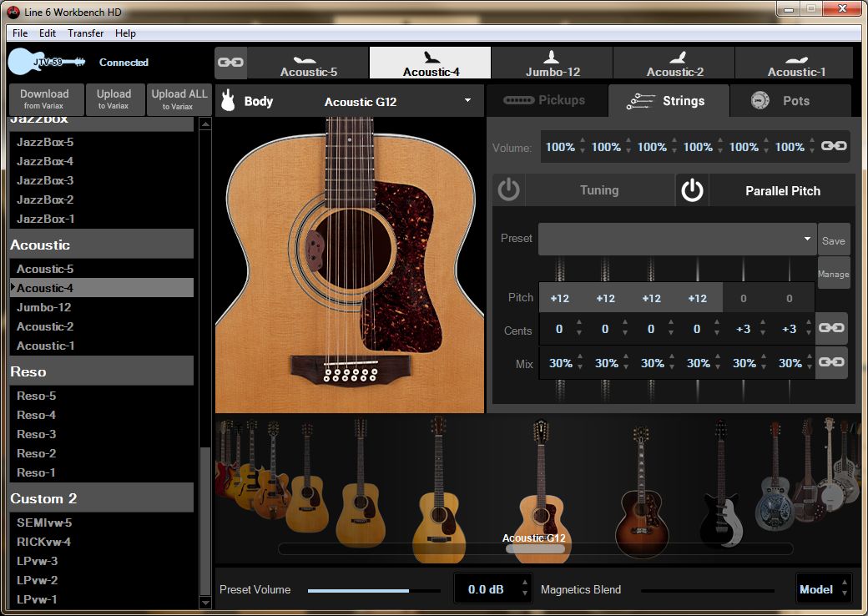Switch to the Acoustic-5 tab
This screenshot has width=868, height=616.
tap(308, 63)
